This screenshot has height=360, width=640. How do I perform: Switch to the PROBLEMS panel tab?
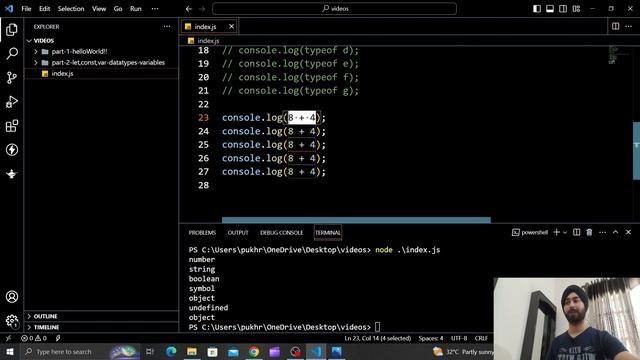click(x=202, y=233)
